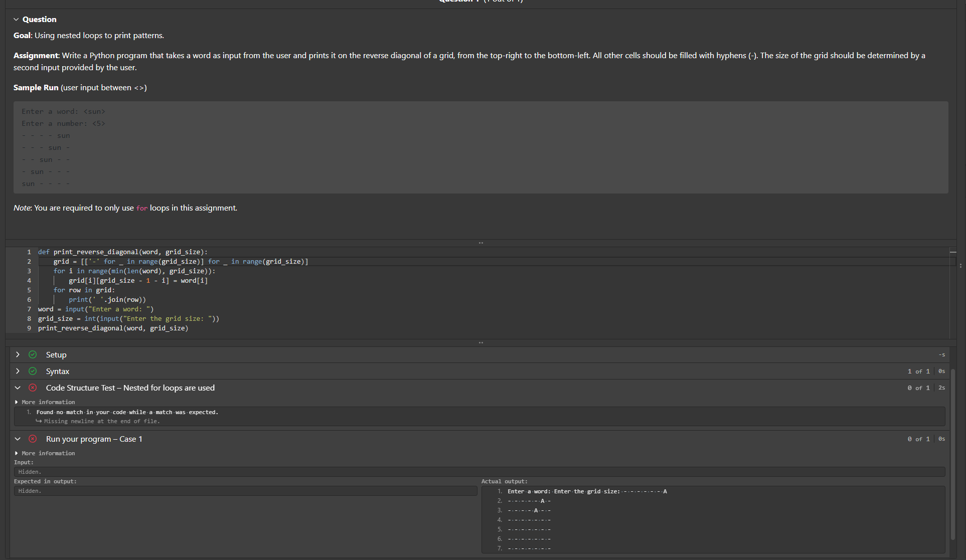Collapse the Question section chevron
Viewport: 966px width, 560px height.
(16, 20)
